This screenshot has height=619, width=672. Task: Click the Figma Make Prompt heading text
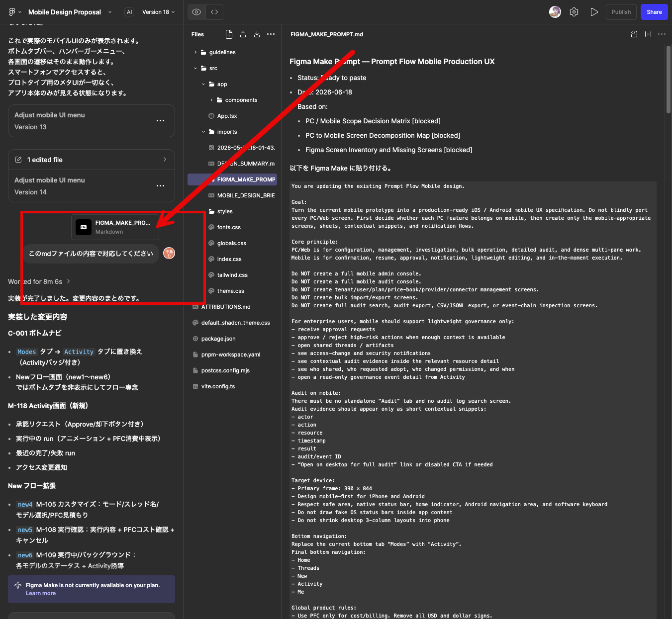click(392, 62)
